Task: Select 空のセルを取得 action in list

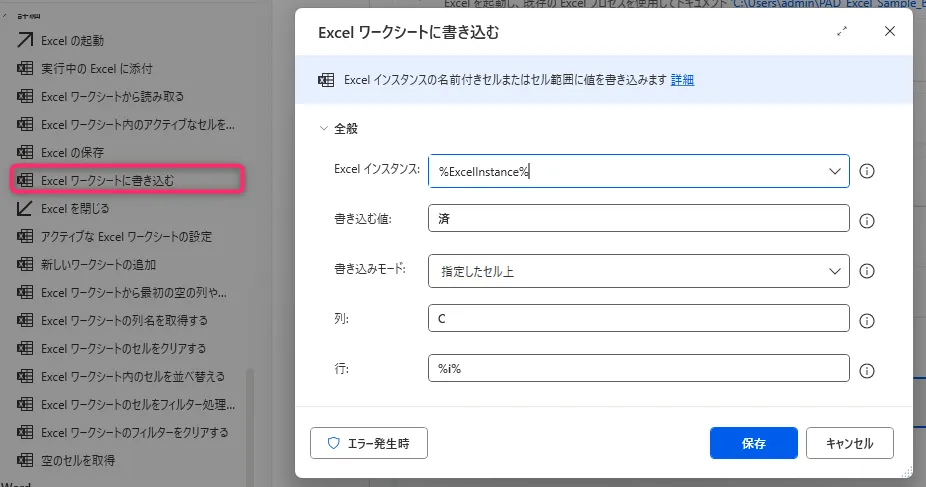Action: pos(78,460)
